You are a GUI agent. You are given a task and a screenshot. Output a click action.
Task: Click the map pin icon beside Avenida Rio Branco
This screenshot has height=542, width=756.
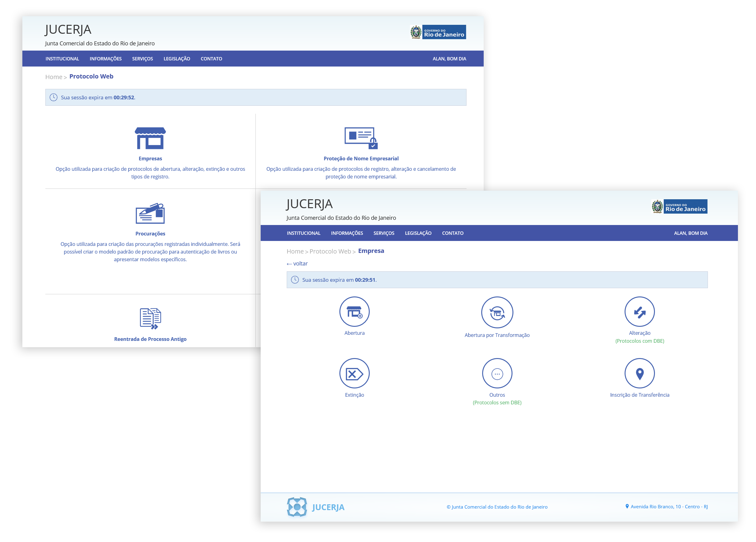pos(627,506)
